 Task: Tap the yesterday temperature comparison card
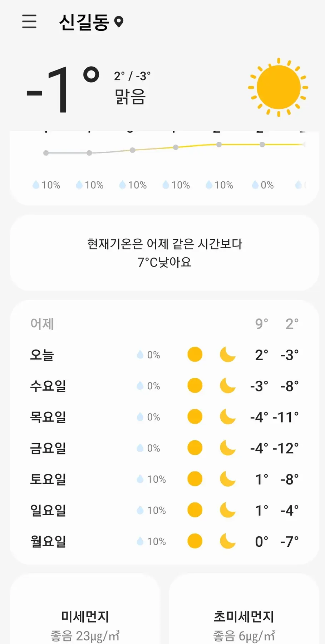point(164,253)
